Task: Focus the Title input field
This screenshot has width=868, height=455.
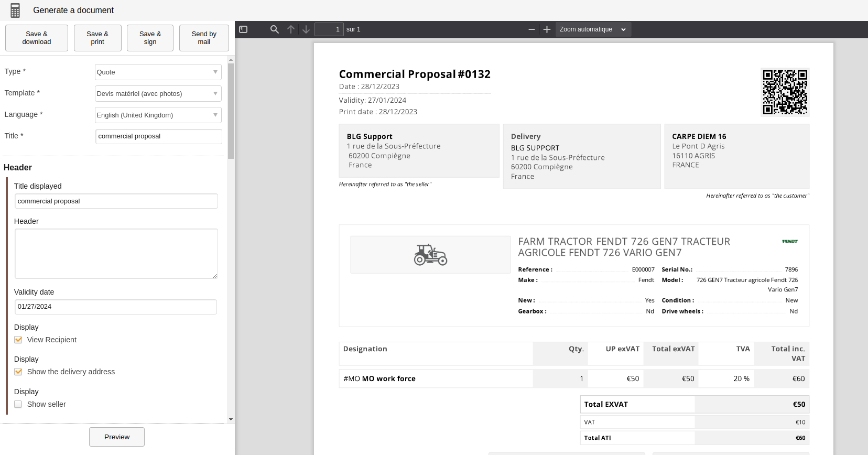Action: [159, 136]
